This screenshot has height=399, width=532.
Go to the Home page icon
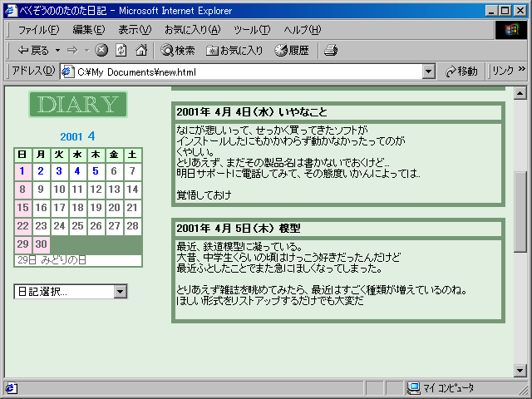coord(141,50)
